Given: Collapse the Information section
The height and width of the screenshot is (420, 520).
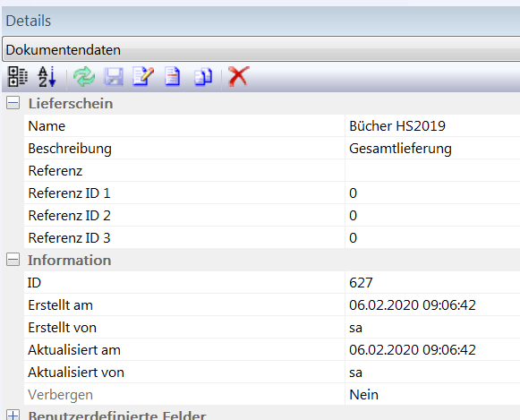Looking at the screenshot, I should 13,260.
